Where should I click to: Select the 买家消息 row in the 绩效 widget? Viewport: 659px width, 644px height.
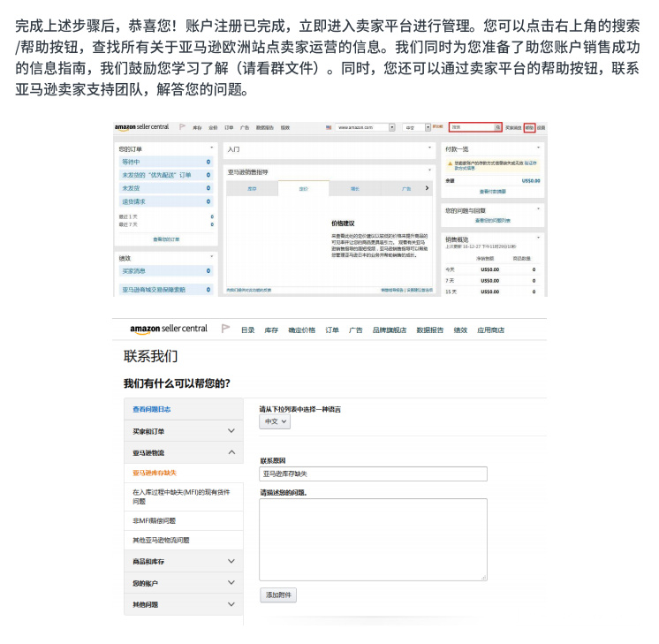(166, 270)
